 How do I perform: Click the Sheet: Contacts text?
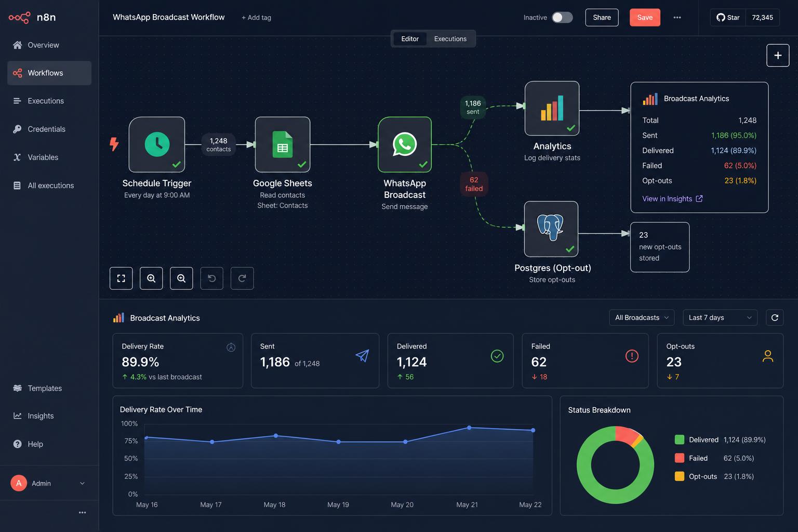[x=283, y=206]
